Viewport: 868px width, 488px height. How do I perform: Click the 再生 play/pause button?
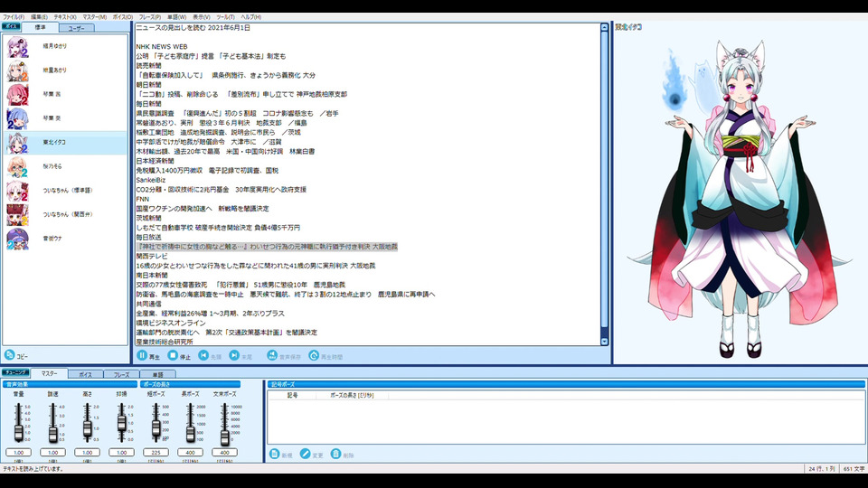click(x=142, y=355)
